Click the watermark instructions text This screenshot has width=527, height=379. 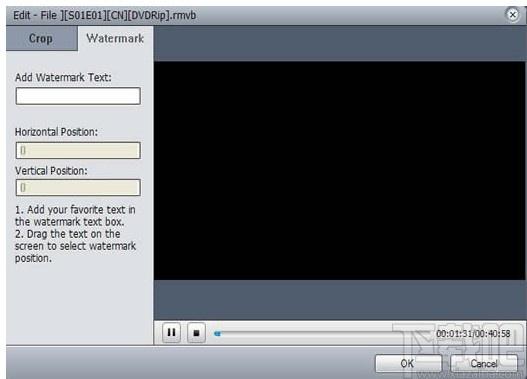(75, 234)
